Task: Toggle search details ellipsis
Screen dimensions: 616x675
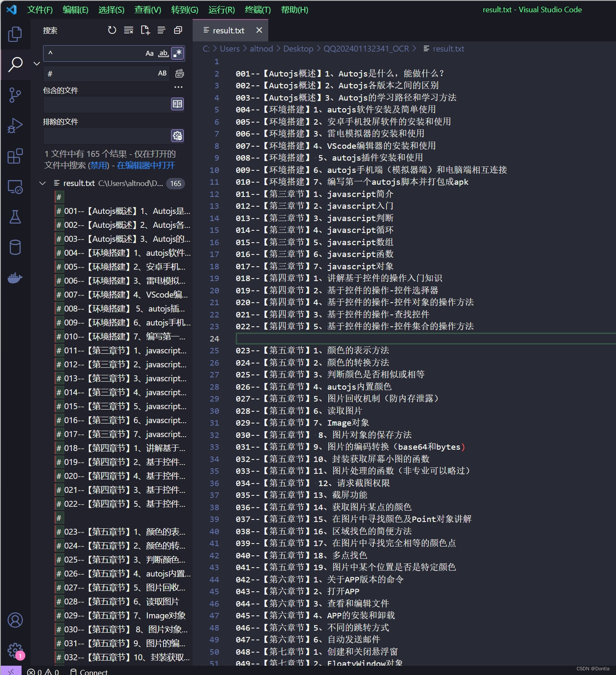Action: pyautogui.click(x=178, y=87)
